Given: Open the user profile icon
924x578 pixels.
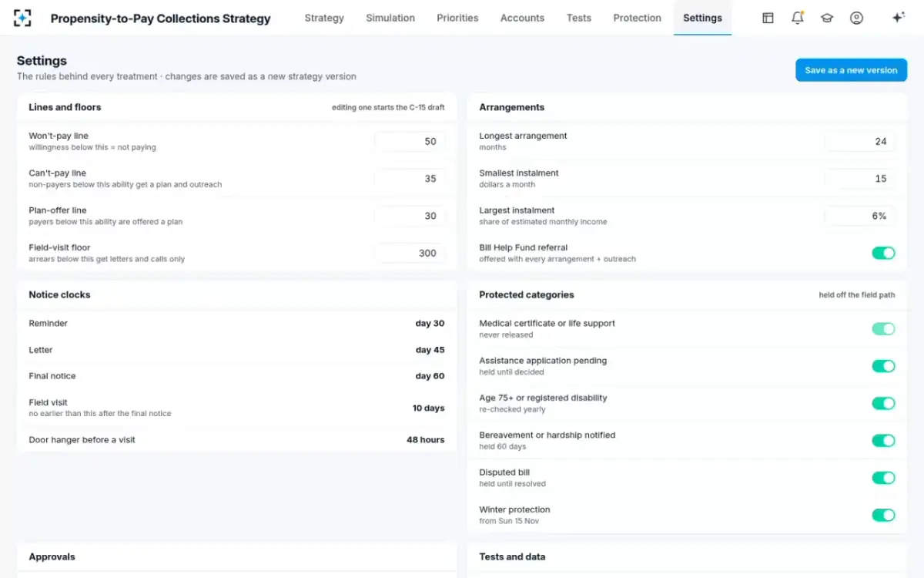Looking at the screenshot, I should click(x=856, y=18).
